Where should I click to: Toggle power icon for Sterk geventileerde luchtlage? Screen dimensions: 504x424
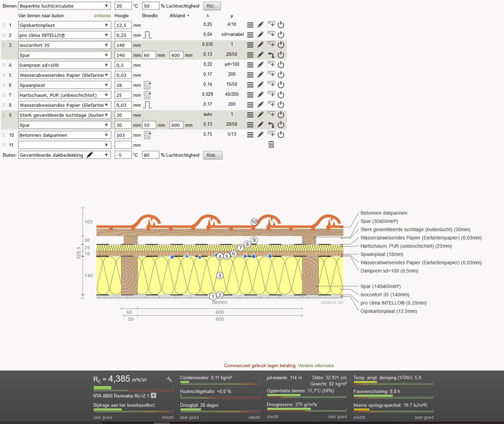281,115
